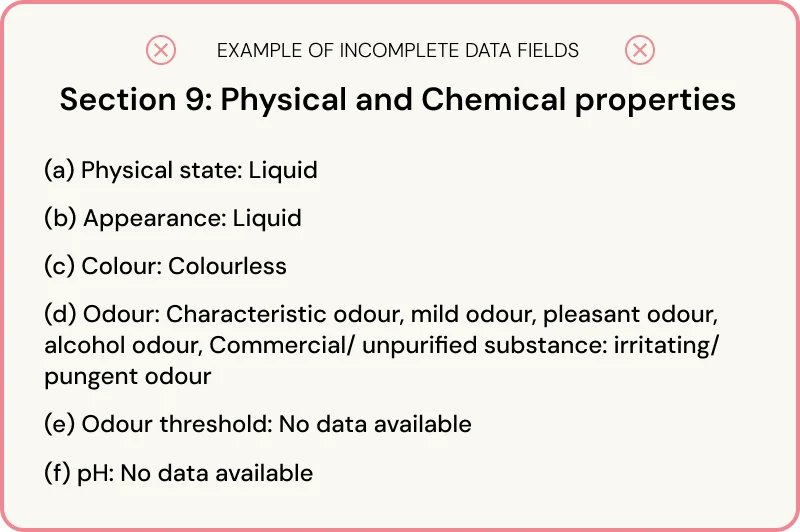Click the 'pungent odour' text
The width and height of the screenshot is (800, 532).
pyautogui.click(x=127, y=376)
